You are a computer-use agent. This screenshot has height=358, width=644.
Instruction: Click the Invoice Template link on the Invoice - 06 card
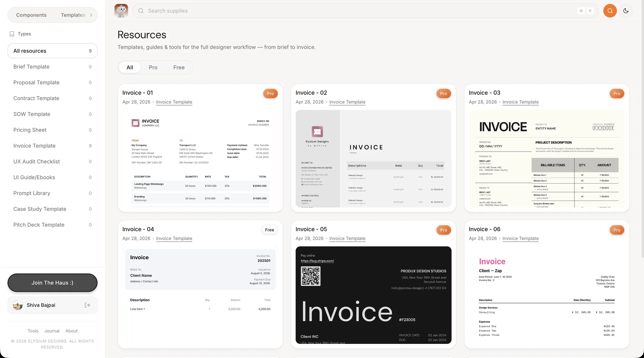(x=520, y=239)
